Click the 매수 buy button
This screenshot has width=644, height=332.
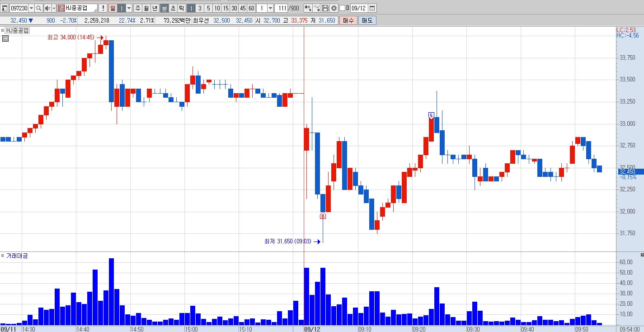[x=348, y=20]
